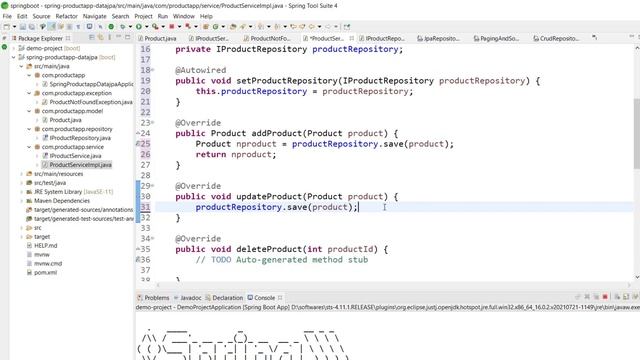
Task: Switch to the JpaReposito... editor tab
Action: [438, 38]
